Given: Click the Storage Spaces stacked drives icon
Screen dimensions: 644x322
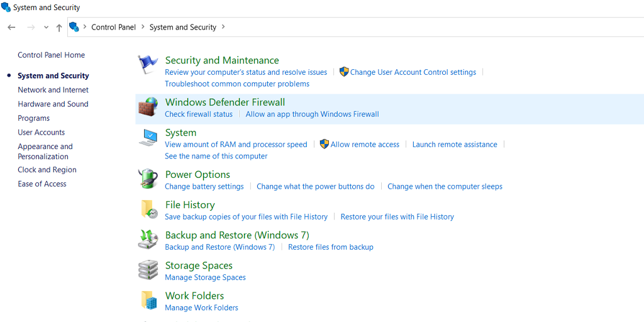Looking at the screenshot, I should point(148,270).
